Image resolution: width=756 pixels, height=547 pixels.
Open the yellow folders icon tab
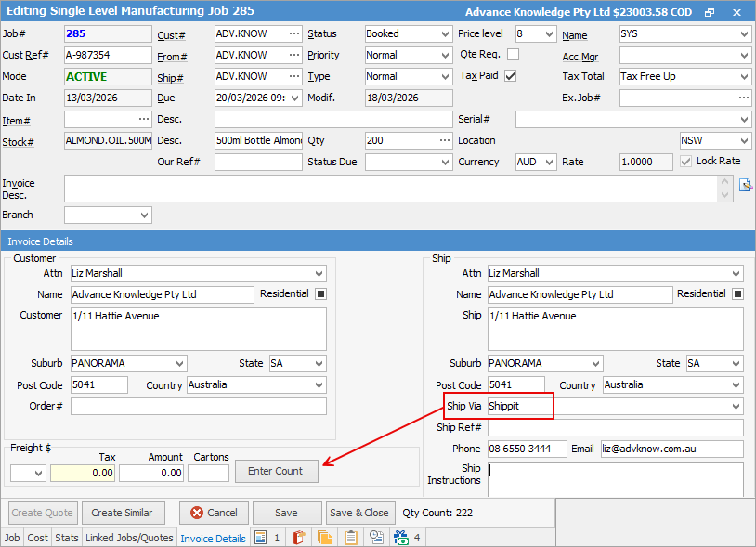[325, 537]
